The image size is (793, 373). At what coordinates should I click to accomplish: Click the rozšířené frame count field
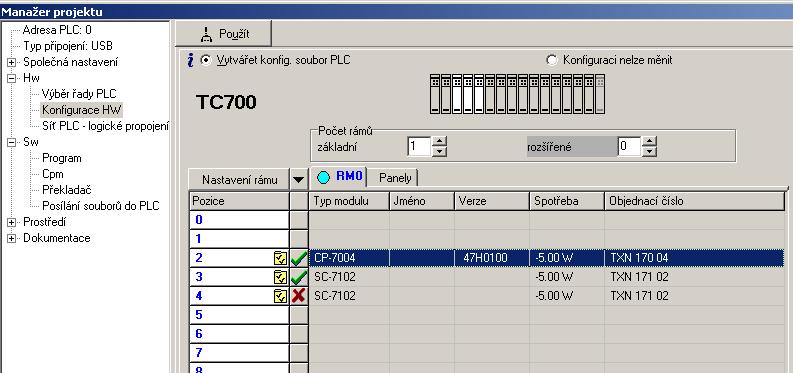point(630,147)
